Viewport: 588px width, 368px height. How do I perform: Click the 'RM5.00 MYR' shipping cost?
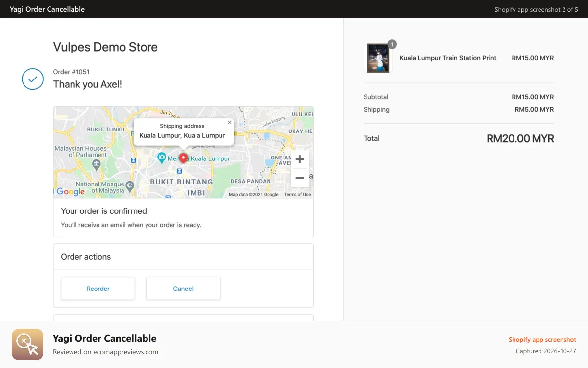(x=534, y=109)
